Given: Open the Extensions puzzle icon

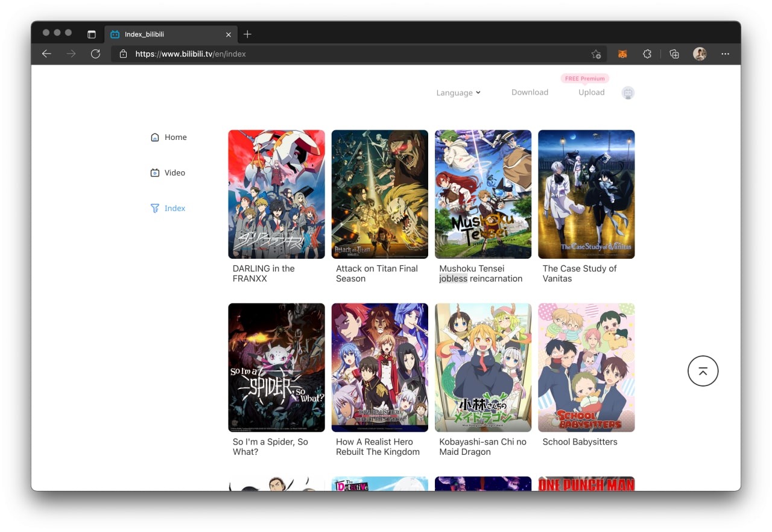Looking at the screenshot, I should tap(647, 54).
